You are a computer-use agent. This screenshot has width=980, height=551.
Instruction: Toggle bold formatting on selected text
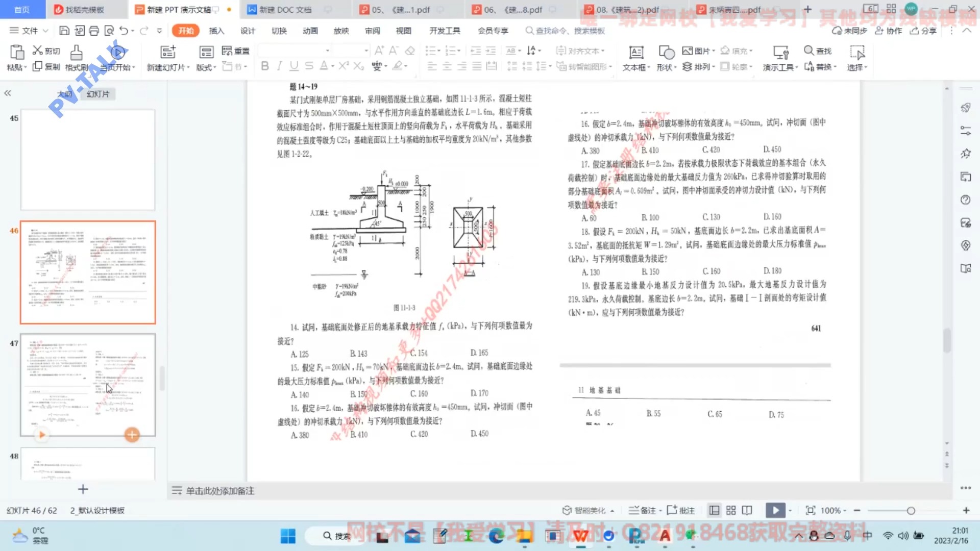point(264,66)
